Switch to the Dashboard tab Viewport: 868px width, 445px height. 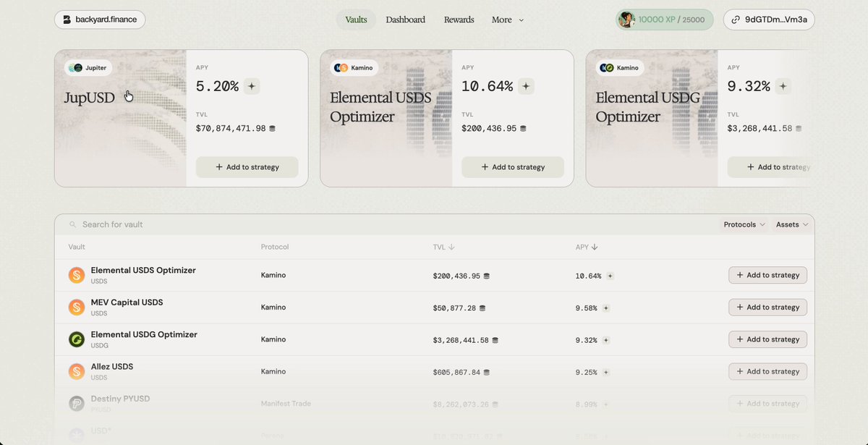pyautogui.click(x=405, y=20)
